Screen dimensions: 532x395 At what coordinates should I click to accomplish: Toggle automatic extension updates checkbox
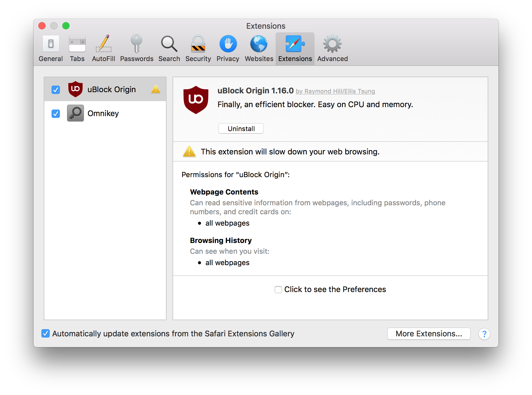coord(46,333)
